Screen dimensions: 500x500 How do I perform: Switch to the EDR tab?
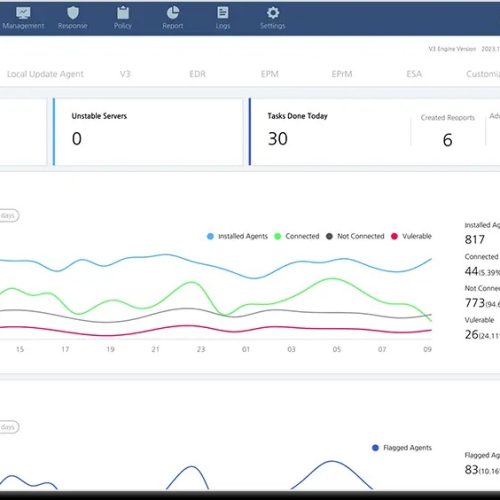click(x=198, y=74)
